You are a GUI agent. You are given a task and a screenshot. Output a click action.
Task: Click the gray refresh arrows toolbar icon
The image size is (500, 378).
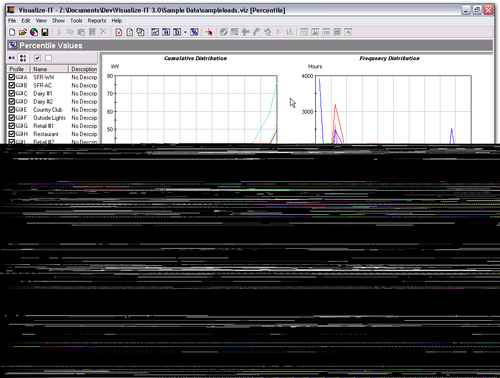(x=267, y=32)
